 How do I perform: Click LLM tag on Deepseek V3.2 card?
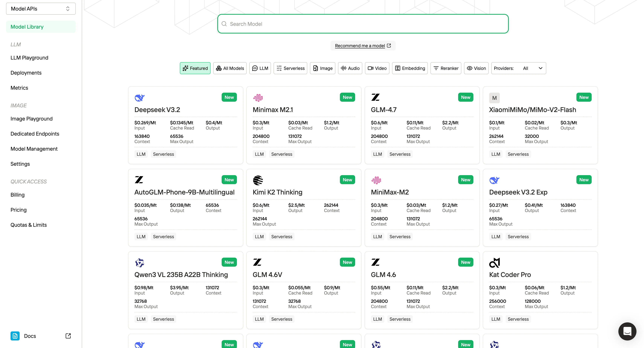coord(141,154)
